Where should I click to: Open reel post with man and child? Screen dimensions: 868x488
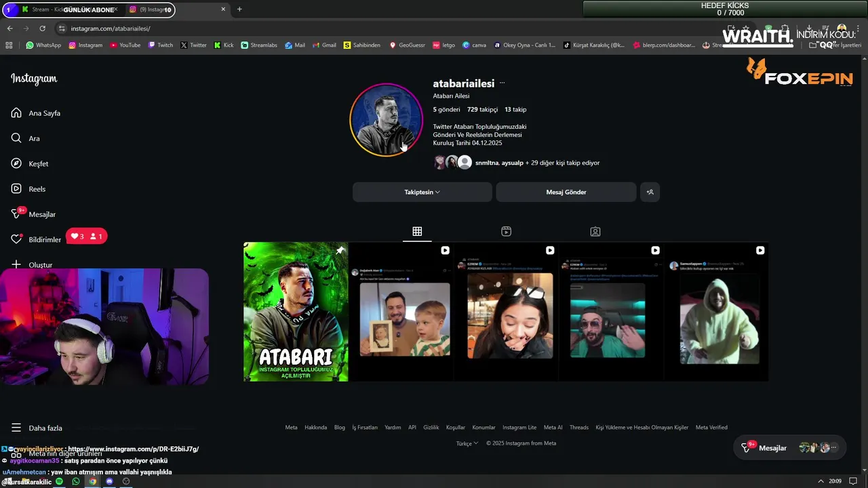click(401, 312)
